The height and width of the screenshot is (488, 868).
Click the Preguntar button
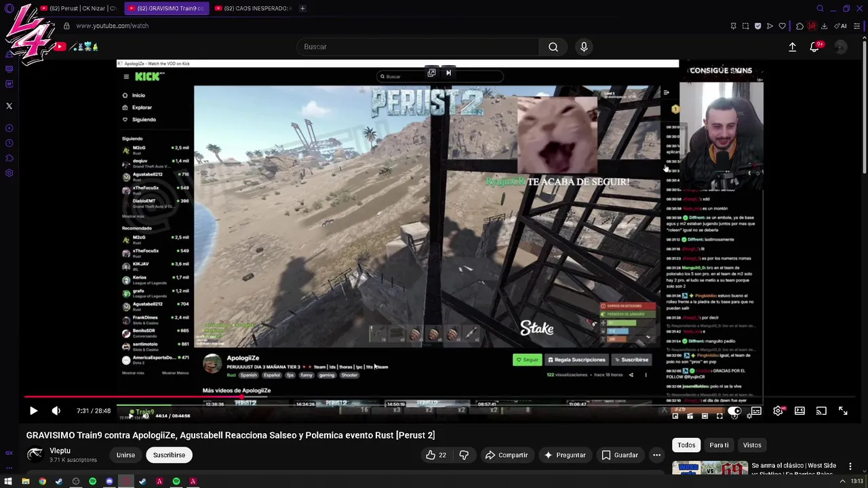tap(564, 455)
